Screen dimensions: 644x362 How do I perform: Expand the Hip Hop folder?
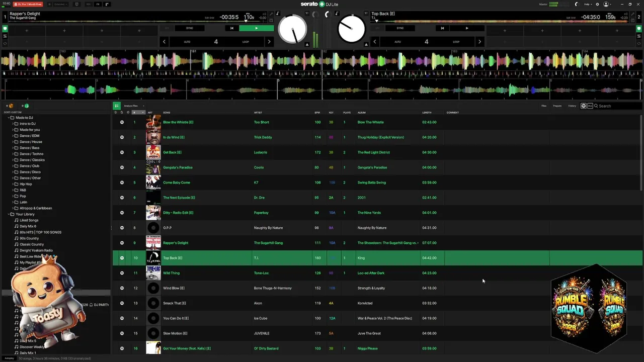pos(13,184)
